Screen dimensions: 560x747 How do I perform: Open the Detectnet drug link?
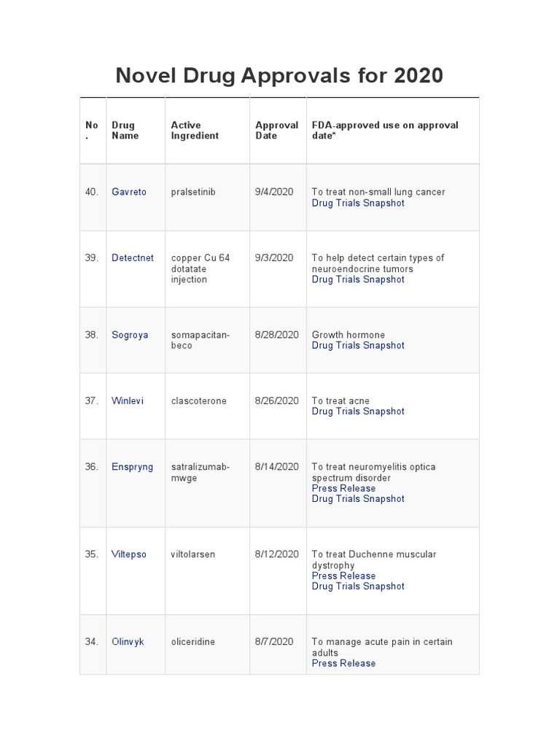[133, 258]
